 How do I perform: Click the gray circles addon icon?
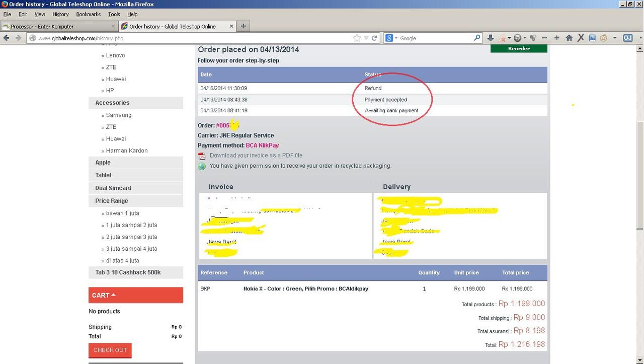click(533, 38)
